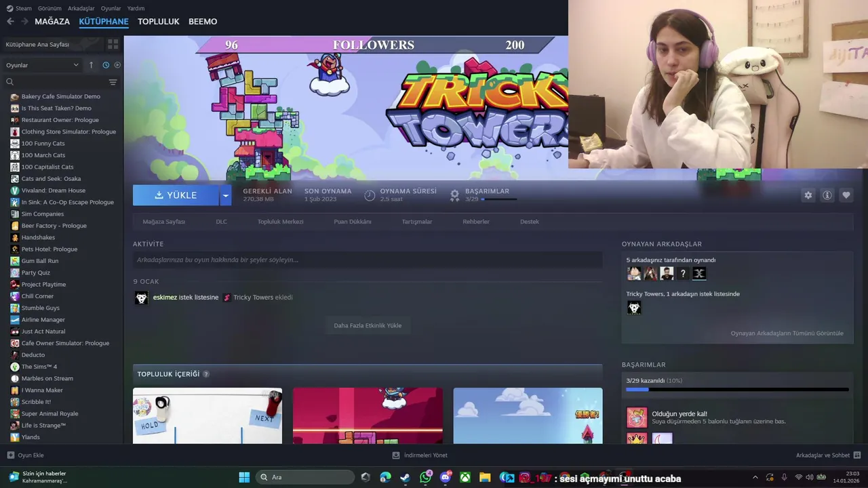Open WhatsApp from the taskbar
The image size is (868, 488).
tap(426, 477)
